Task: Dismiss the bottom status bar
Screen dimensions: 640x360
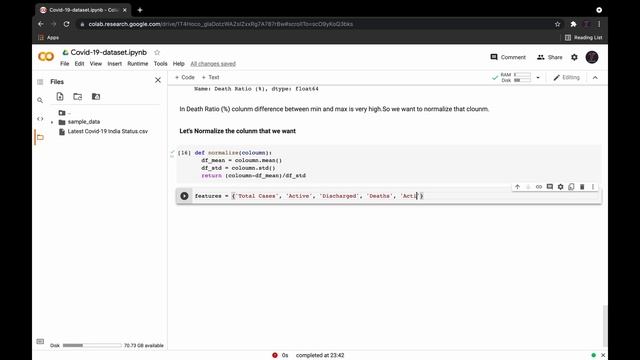Action: [603, 355]
